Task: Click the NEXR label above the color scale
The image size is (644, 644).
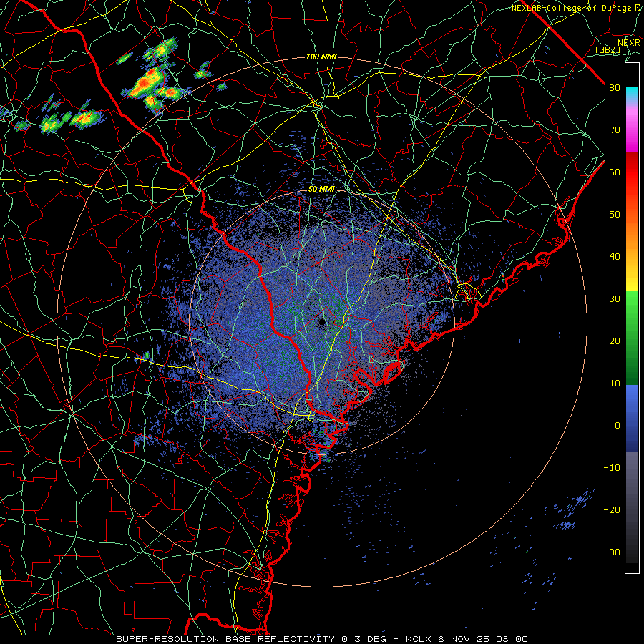Action: coord(629,43)
